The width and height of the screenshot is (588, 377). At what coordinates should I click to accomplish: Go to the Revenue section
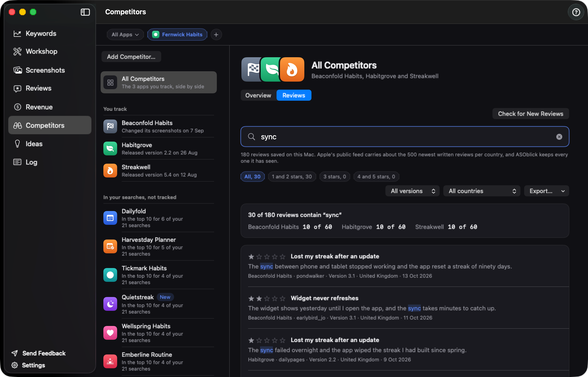[50, 107]
